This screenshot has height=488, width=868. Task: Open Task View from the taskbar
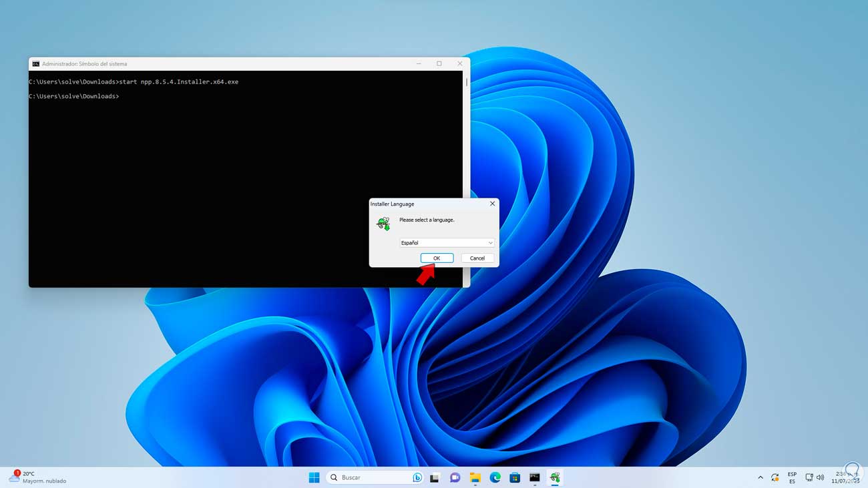(x=435, y=477)
